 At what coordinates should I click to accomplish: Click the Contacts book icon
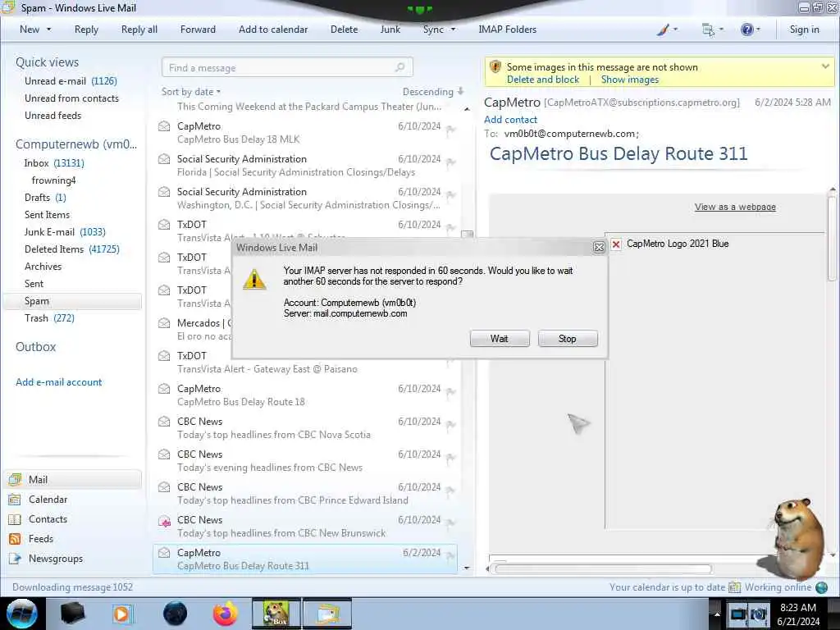15,519
